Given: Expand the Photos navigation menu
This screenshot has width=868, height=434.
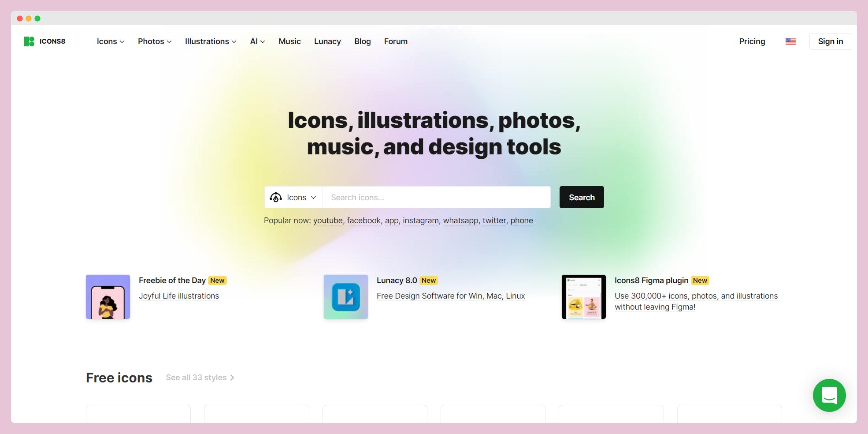Looking at the screenshot, I should point(155,41).
